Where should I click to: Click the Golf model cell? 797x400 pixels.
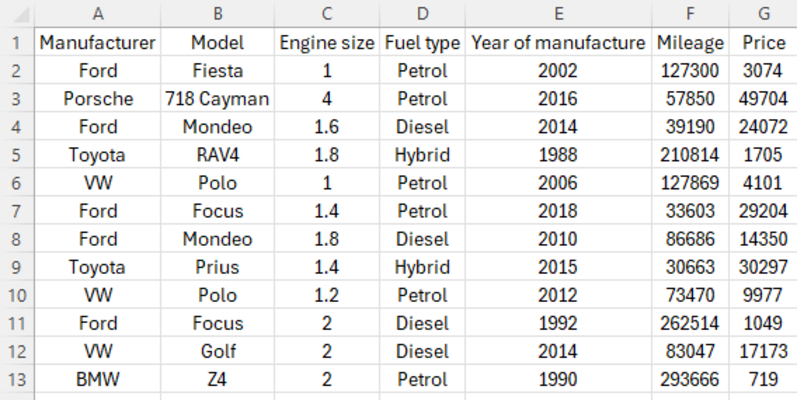pyautogui.click(x=218, y=351)
